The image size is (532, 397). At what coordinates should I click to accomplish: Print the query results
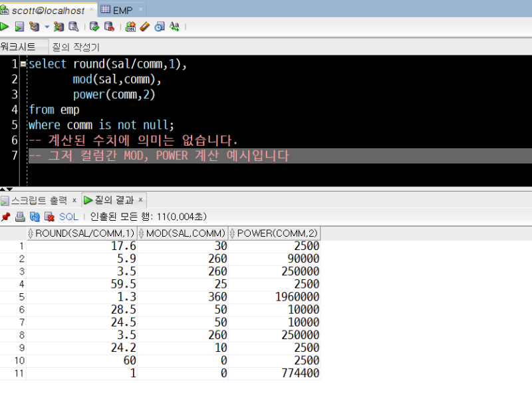(20, 214)
